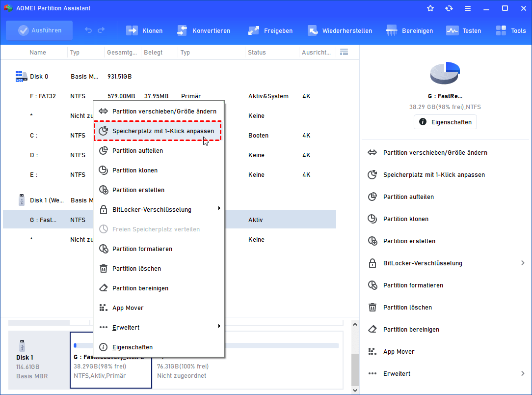Image resolution: width=532 pixels, height=395 pixels.
Task: Open the hamburger menu in title bar
Action: [x=468, y=8]
